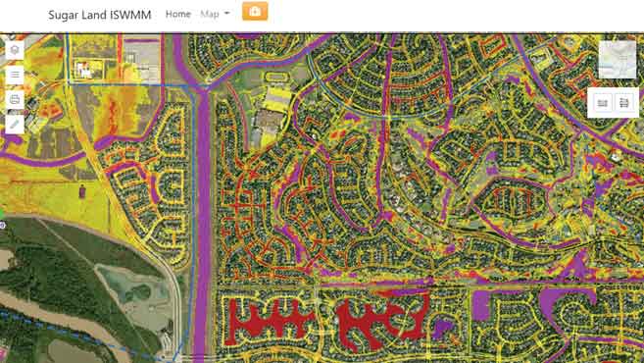
Task: Select the small purple marker in yellow field
Action: click(x=82, y=191)
